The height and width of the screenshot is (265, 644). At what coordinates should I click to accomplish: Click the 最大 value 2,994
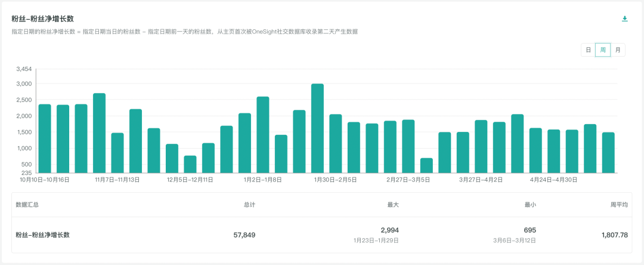tap(389, 230)
